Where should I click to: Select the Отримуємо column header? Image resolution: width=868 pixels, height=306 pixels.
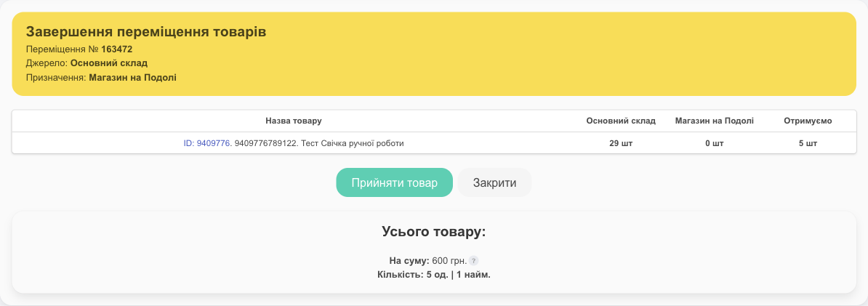click(x=808, y=121)
